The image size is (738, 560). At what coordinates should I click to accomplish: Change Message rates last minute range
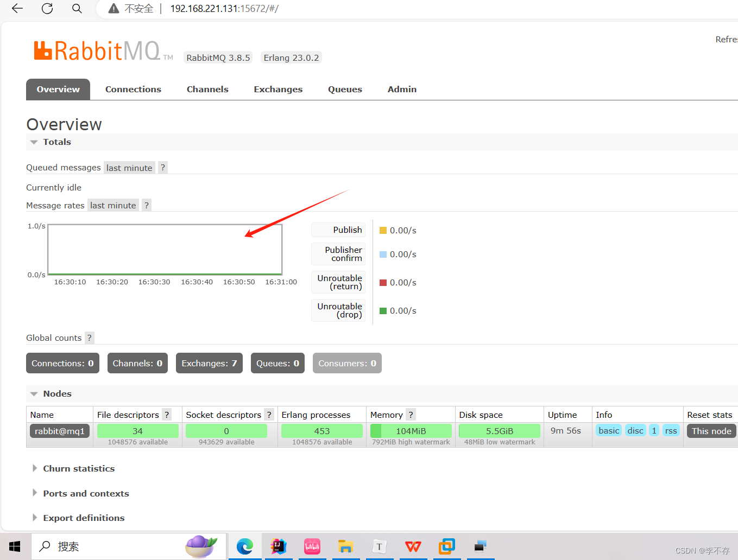pyautogui.click(x=113, y=205)
